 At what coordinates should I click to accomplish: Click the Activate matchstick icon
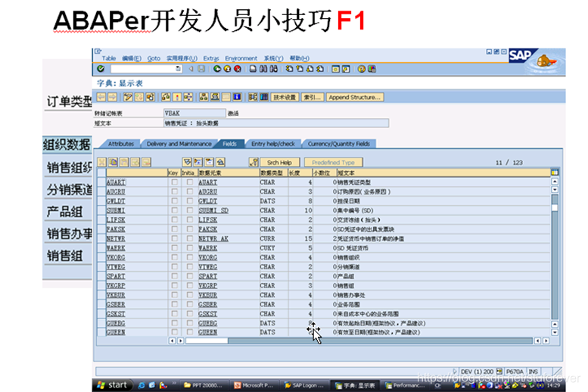click(x=177, y=97)
